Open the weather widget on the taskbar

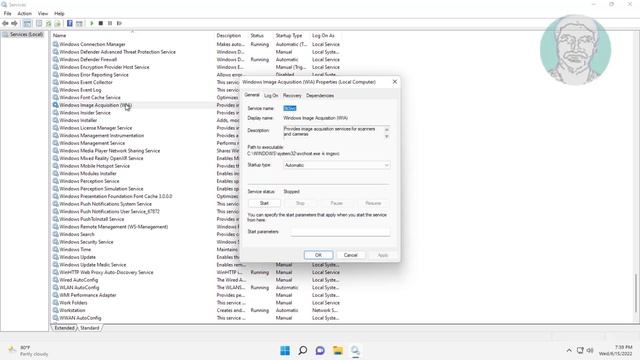[x=29, y=351]
